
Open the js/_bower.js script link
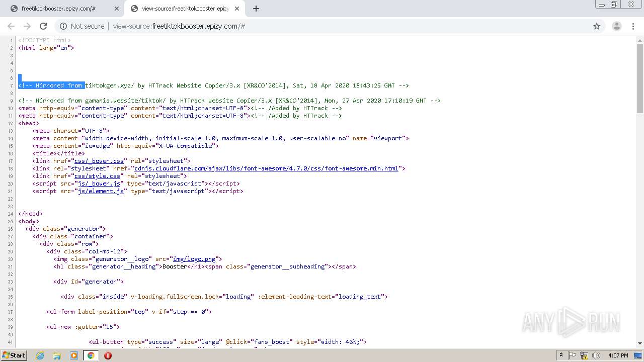[x=99, y=184]
